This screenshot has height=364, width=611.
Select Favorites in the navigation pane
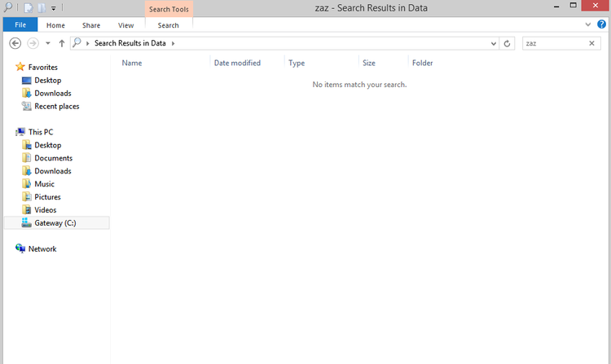coord(43,68)
